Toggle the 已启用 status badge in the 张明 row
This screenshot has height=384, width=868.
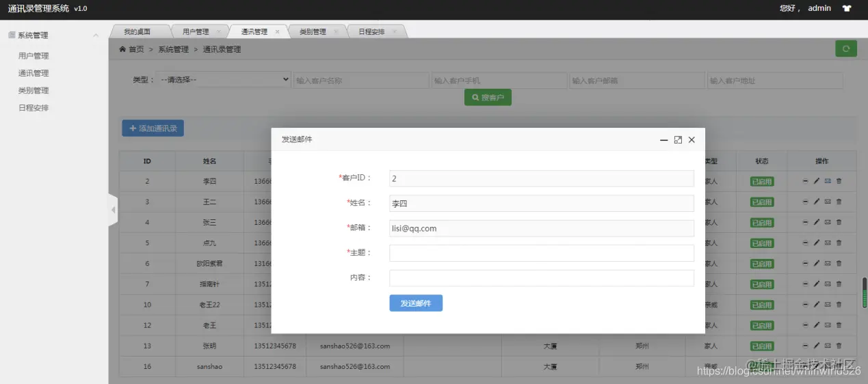(762, 346)
